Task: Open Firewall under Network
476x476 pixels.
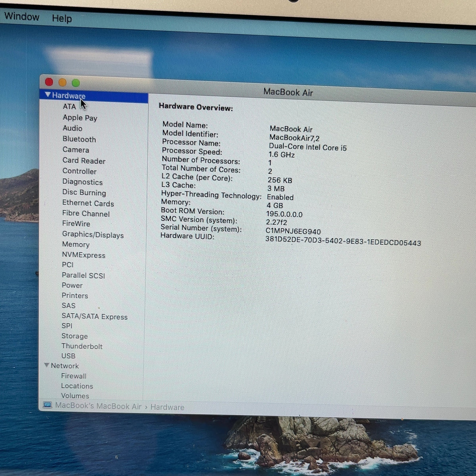Action: pos(74,376)
